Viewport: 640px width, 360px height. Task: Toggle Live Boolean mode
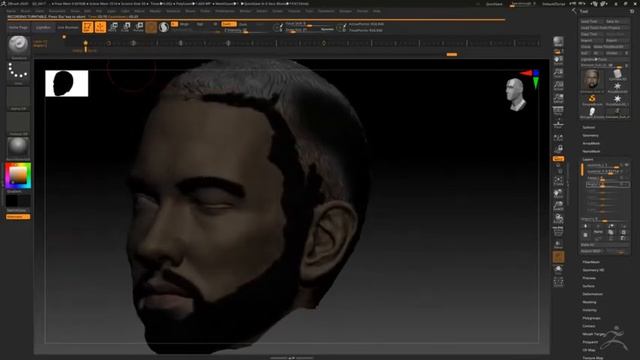tap(68, 27)
